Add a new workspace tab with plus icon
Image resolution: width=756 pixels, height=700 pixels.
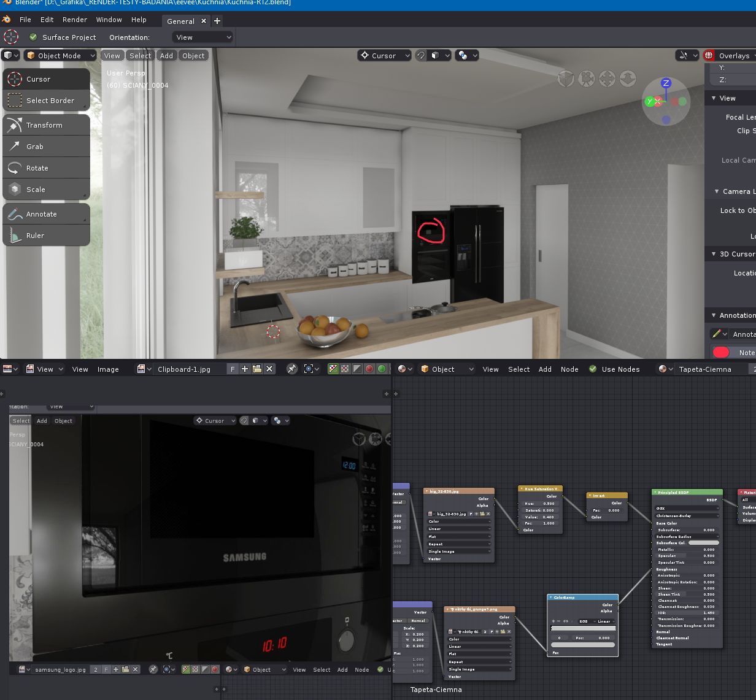tap(217, 21)
